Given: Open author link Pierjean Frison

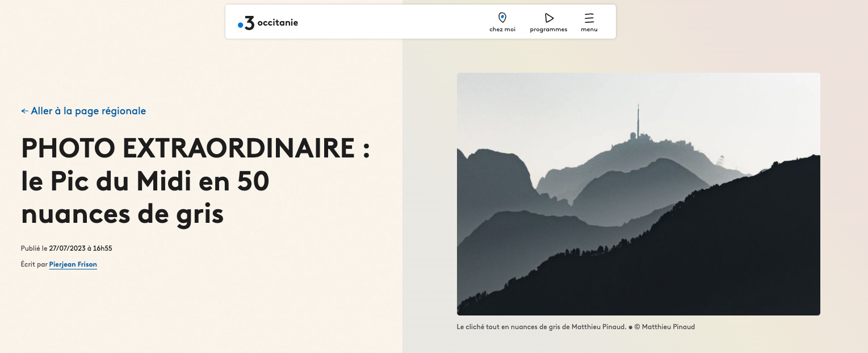Looking at the screenshot, I should tap(73, 264).
